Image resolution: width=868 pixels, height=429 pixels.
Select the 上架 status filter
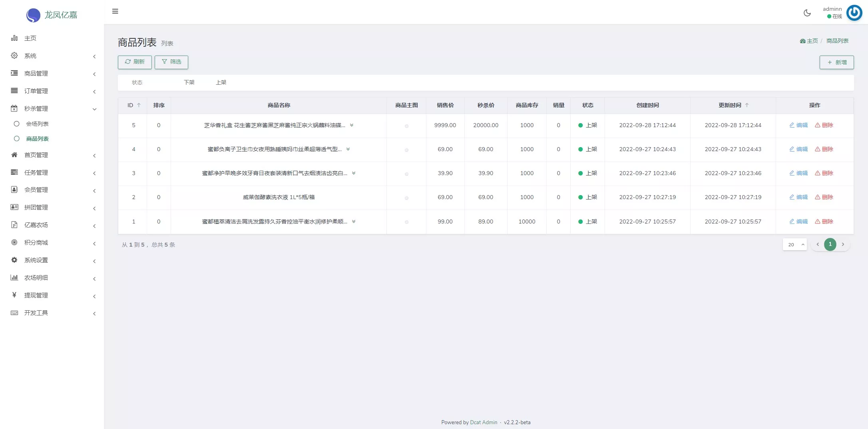221,82
